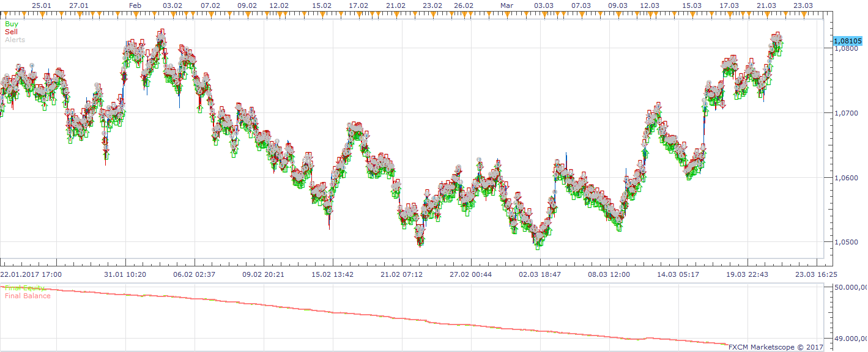
Task: Click the 25.01 date on top axis
Action: (42, 5)
